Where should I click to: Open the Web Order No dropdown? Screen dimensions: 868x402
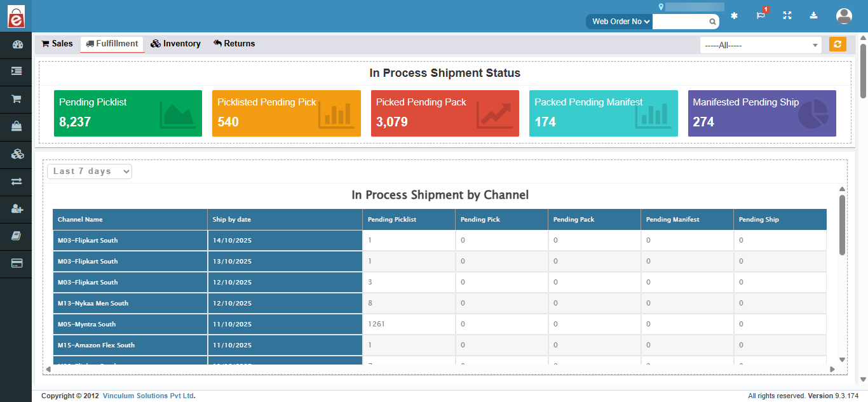(x=620, y=22)
